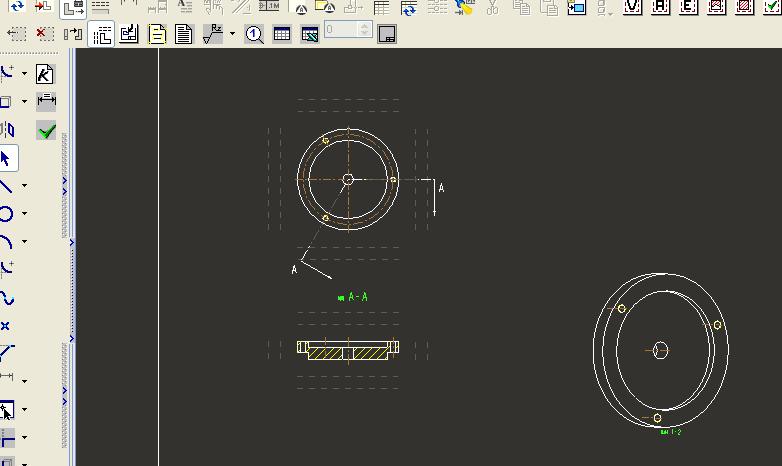Click the gray frame title block icon
Screen dimensions: 782x466
pyautogui.click(x=387, y=34)
